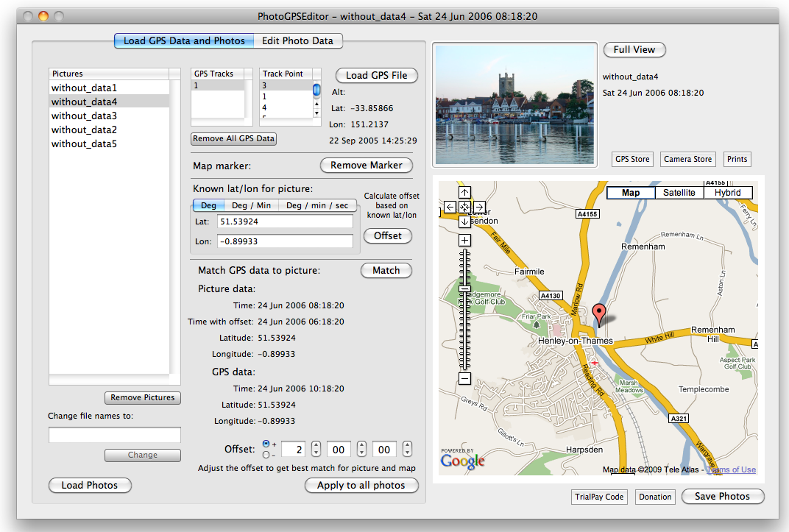
Task: Click the offset seconds stepper
Action: click(407, 449)
